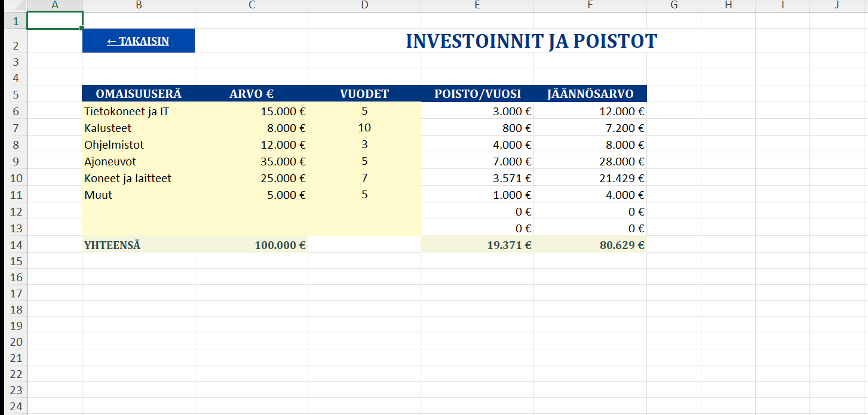Screen dimensions: 868x415
Task: Click column header G
Action: coord(674,5)
